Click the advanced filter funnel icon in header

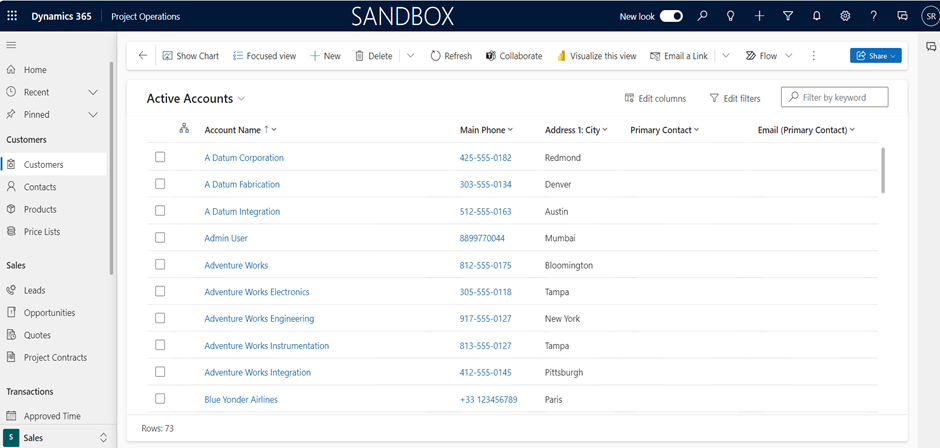coord(788,16)
